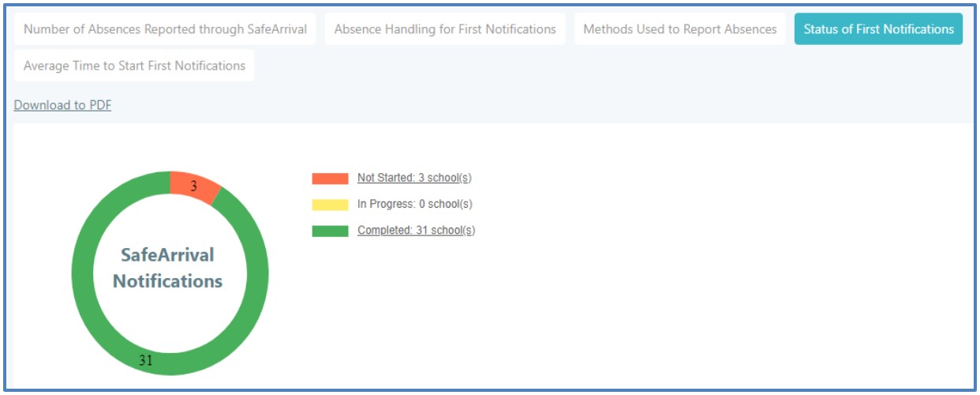This screenshot has height=395, width=980.
Task: Open the Completed: 31 school(s) link
Action: pos(416,231)
